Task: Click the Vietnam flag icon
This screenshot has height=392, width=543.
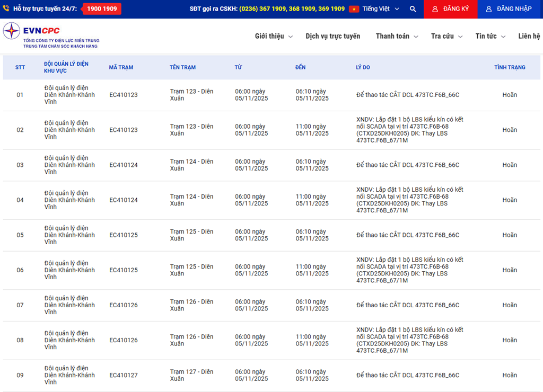Action: point(354,9)
